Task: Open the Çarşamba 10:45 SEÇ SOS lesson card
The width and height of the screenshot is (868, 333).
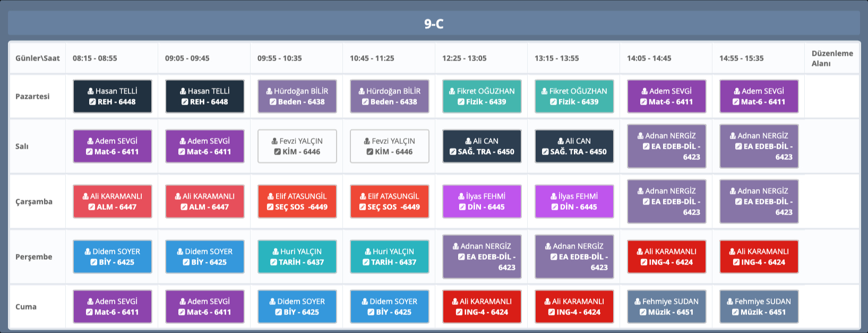Action: pos(389,202)
